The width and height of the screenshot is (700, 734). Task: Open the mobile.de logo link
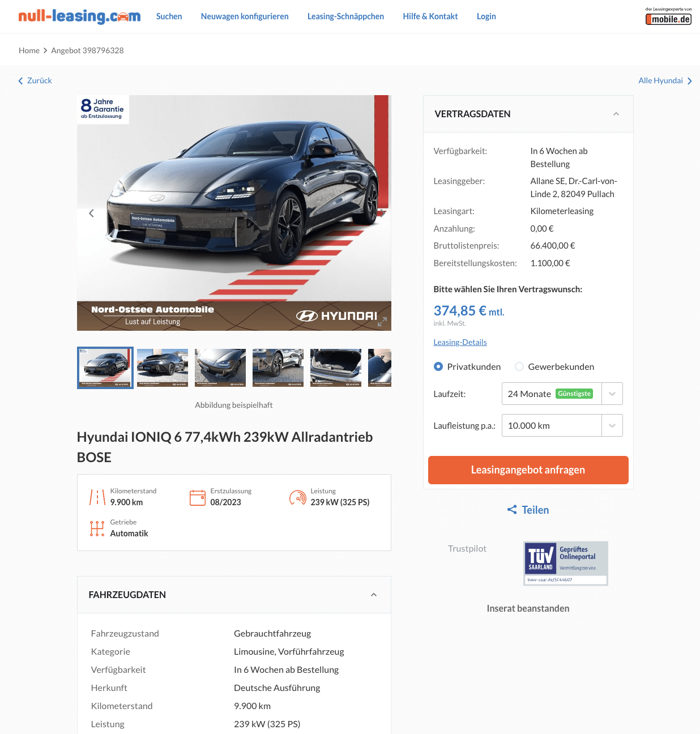pos(668,16)
